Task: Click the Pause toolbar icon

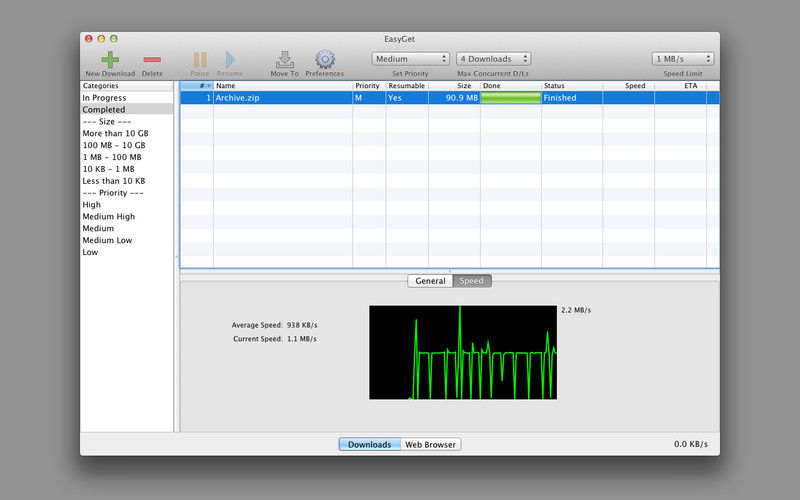Action: click(x=200, y=60)
